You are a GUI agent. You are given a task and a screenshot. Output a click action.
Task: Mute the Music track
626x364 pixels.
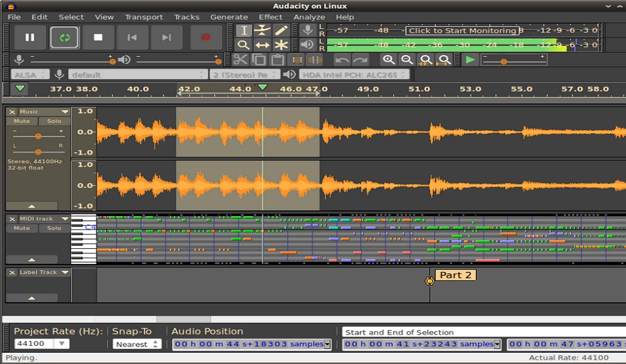coord(21,121)
